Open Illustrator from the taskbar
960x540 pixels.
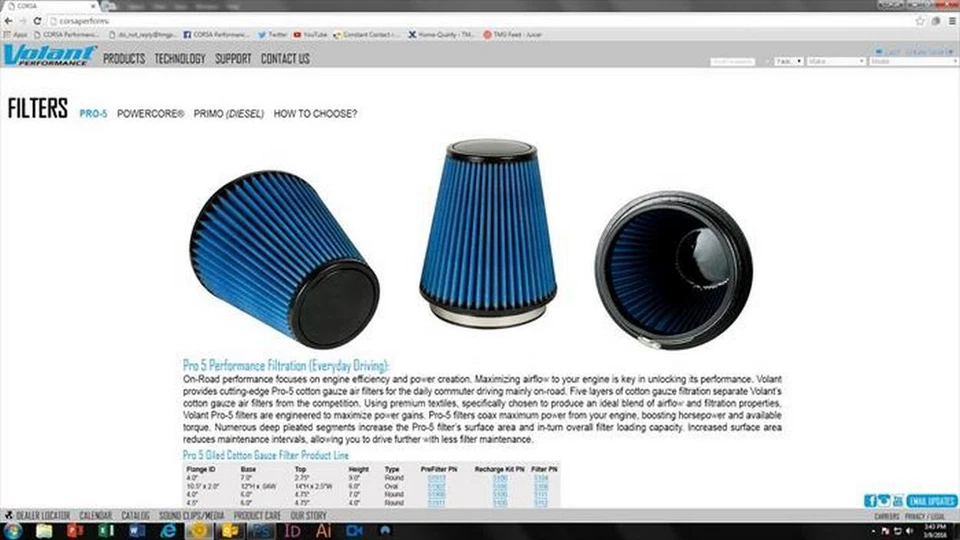click(x=323, y=531)
